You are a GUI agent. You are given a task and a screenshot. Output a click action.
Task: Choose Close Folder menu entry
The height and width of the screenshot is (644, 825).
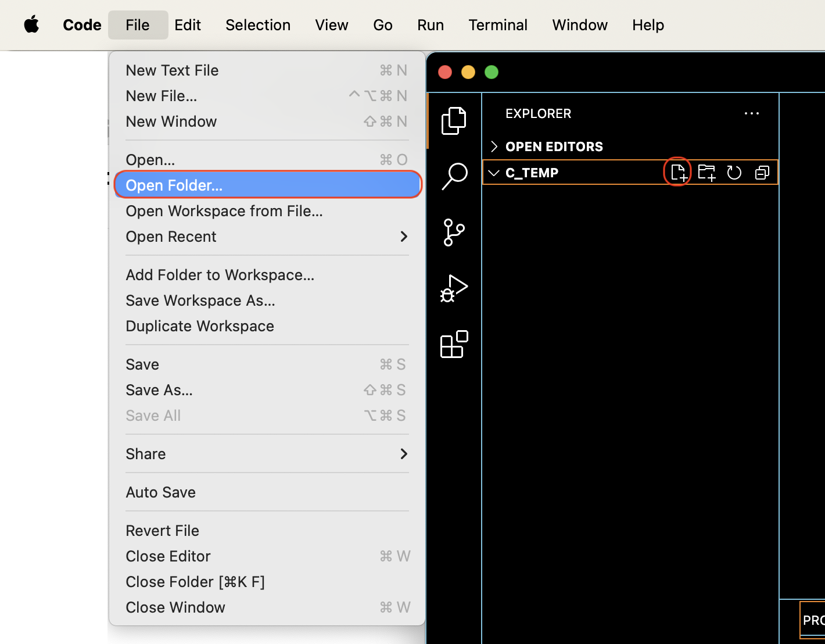point(267,582)
